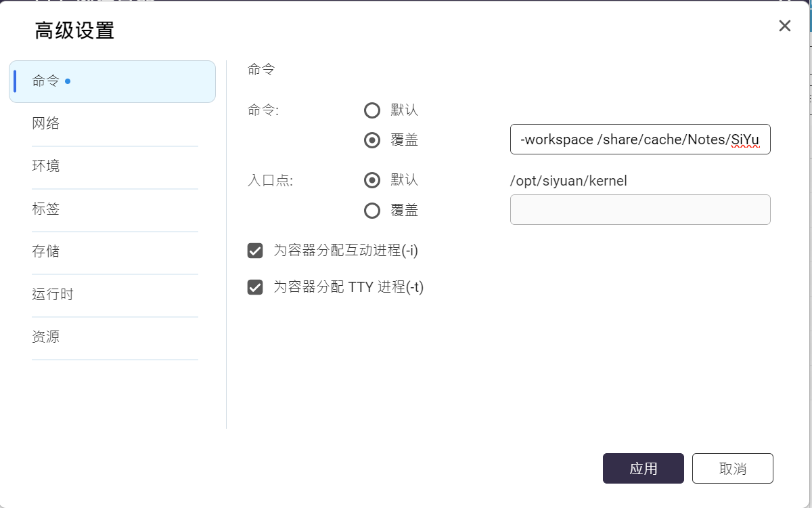This screenshot has width=812, height=508.
Task: Uncheck 为容器分配互动进程(-i) checkbox
Action: (255, 251)
